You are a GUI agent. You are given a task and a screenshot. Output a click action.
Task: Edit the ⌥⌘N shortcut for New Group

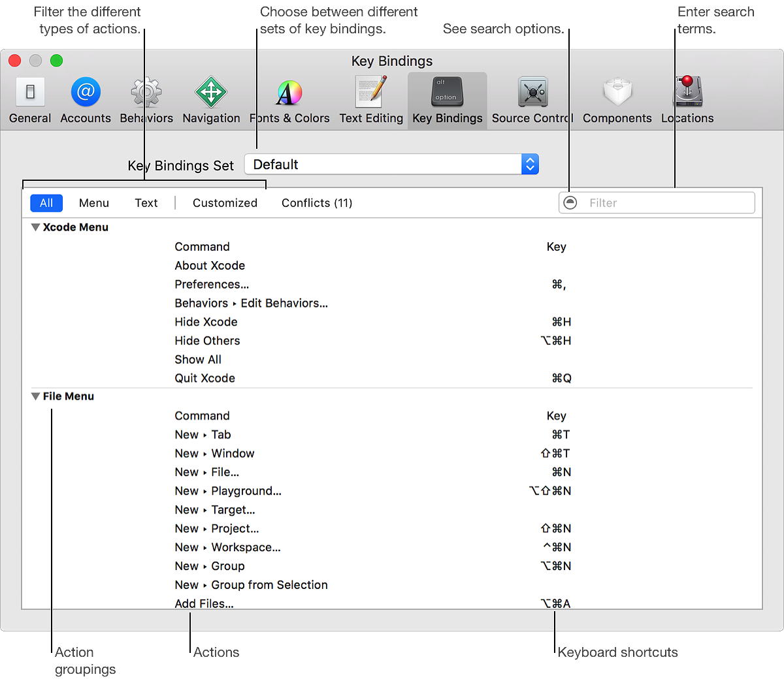pyautogui.click(x=556, y=566)
